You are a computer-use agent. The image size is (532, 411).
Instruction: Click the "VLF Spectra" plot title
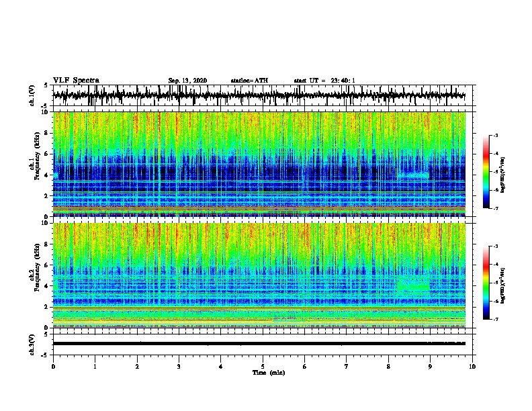pos(76,81)
